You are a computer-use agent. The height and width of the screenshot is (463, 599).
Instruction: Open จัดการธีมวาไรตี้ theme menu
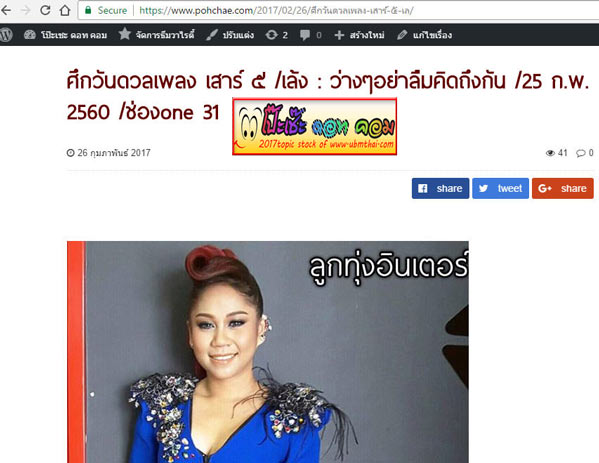click(x=156, y=34)
